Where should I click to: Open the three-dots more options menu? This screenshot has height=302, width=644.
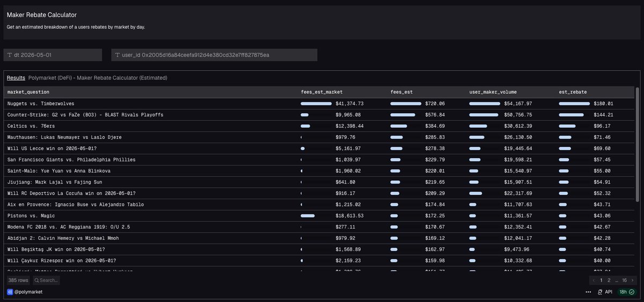coord(589,292)
